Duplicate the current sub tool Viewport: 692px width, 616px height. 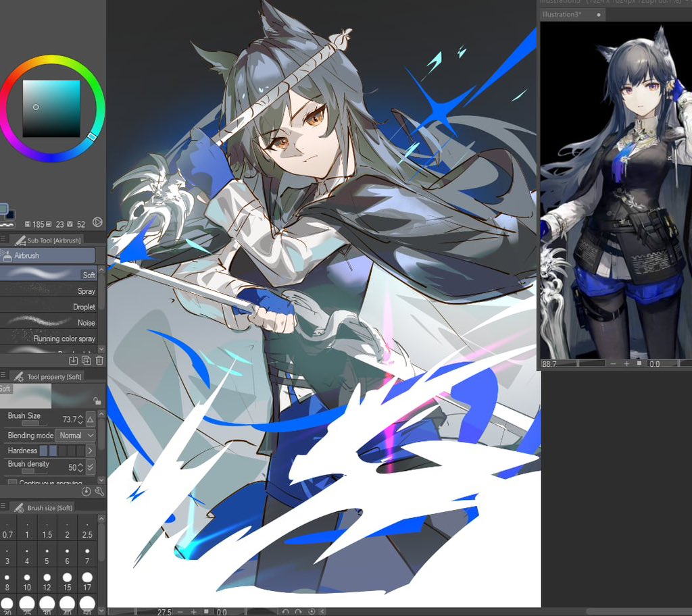(86, 361)
